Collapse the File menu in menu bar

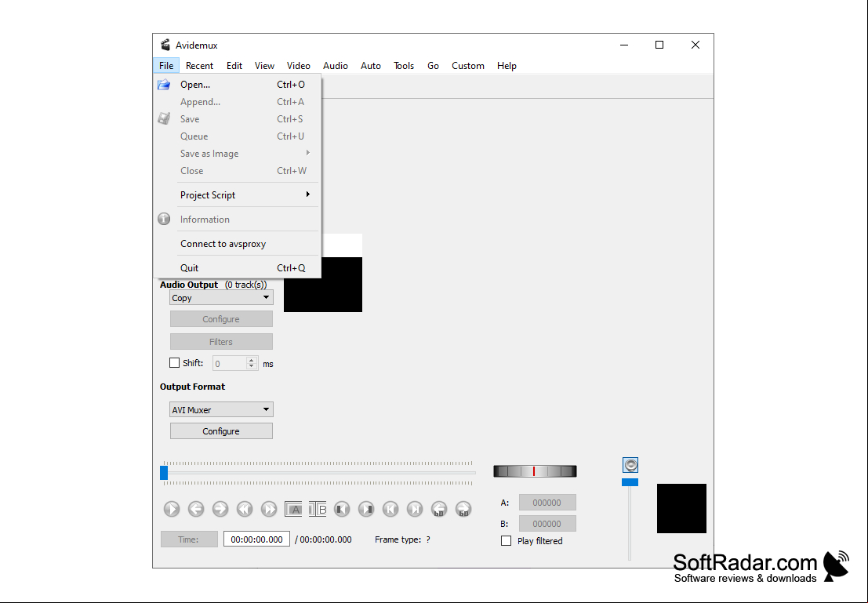pyautogui.click(x=166, y=65)
